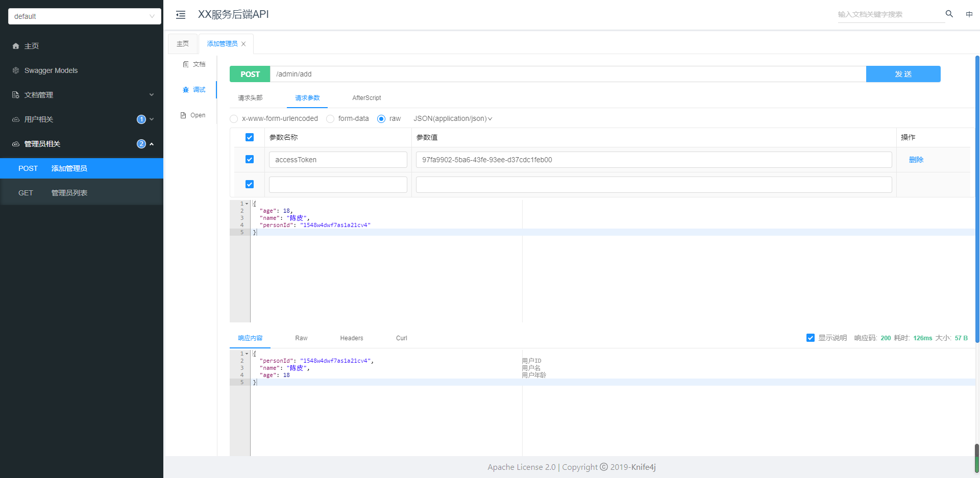This screenshot has height=478, width=980.
Task: Click the page vertical scrollbar
Action: [x=977, y=199]
